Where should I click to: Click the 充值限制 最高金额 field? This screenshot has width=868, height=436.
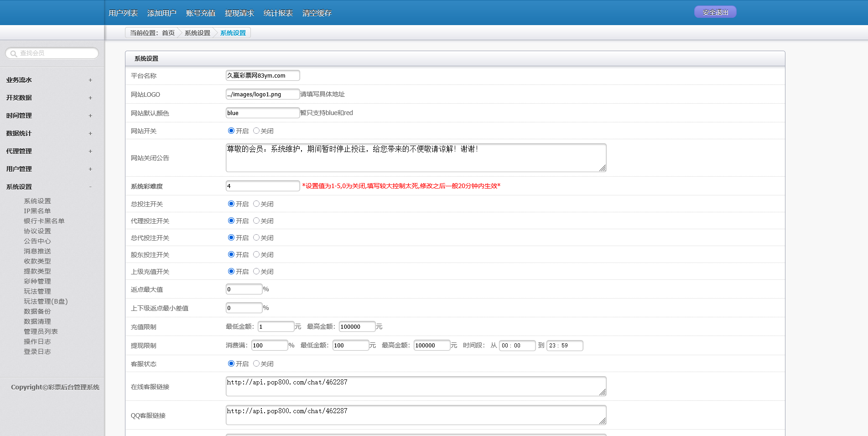[357, 326]
